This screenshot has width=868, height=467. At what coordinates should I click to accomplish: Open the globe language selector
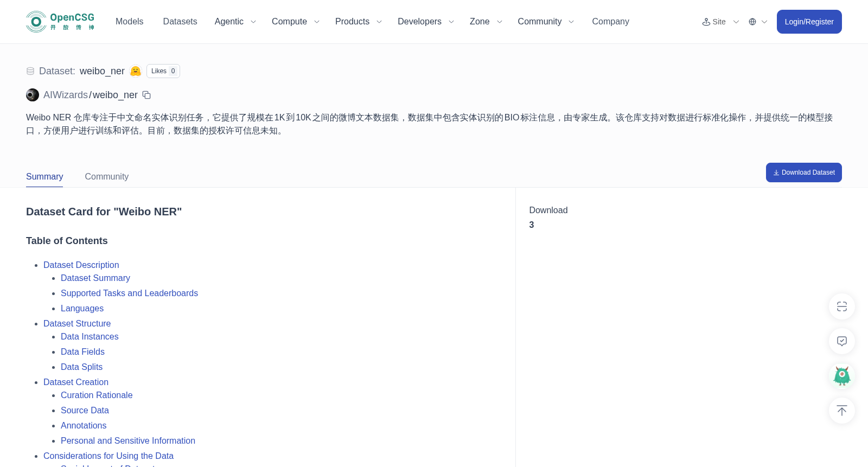[x=752, y=22]
